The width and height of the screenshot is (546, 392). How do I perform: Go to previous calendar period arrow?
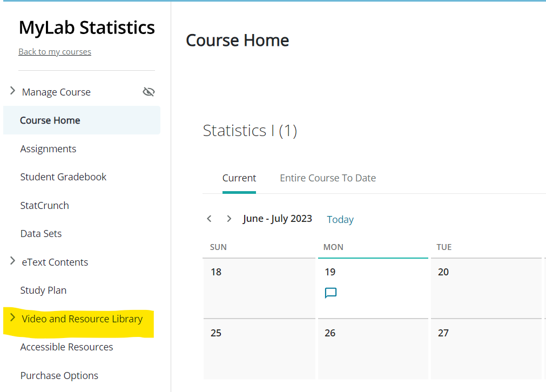(x=210, y=219)
